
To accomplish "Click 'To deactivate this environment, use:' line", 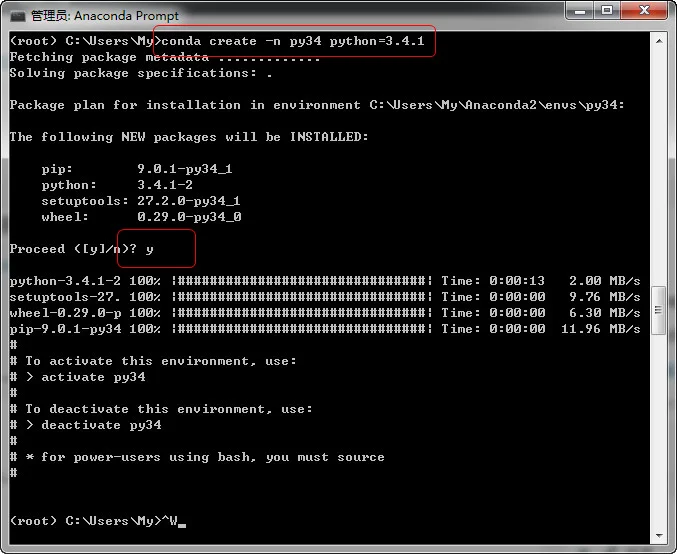I will tap(161, 409).
